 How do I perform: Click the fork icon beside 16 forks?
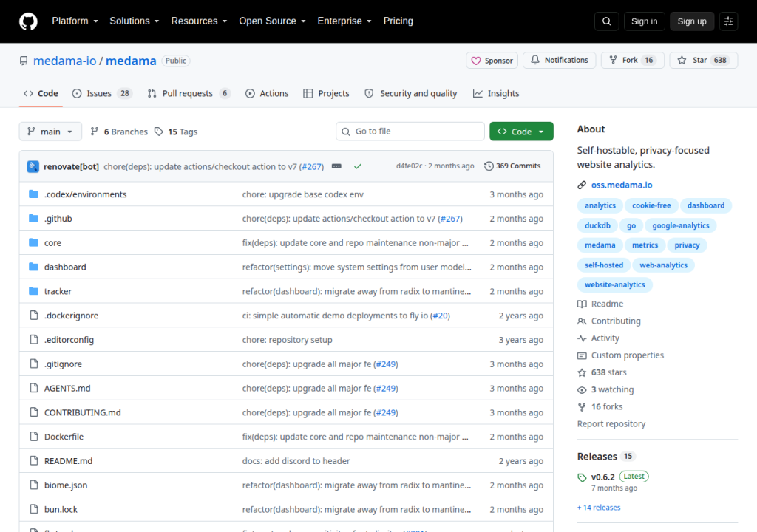(x=582, y=406)
